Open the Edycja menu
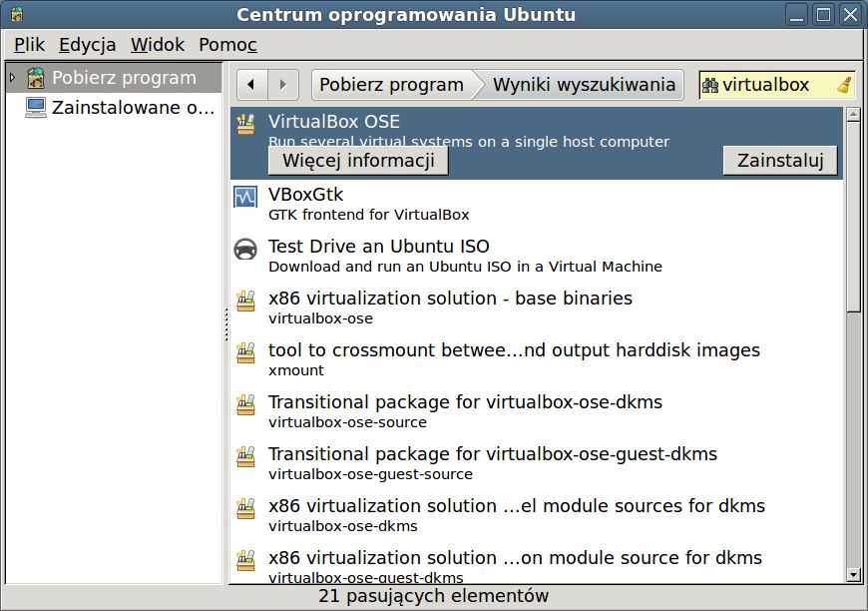 pyautogui.click(x=88, y=44)
